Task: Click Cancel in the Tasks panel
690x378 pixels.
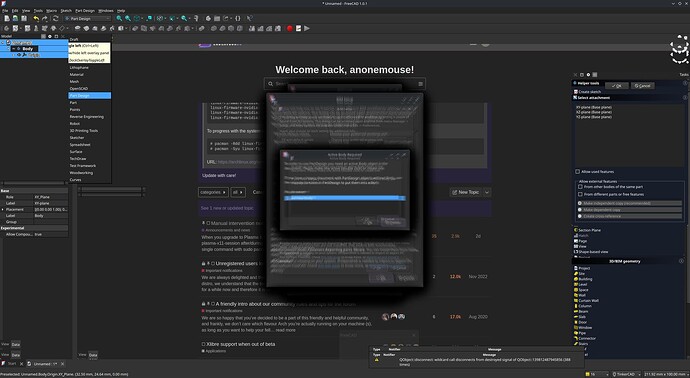Action: (642, 86)
